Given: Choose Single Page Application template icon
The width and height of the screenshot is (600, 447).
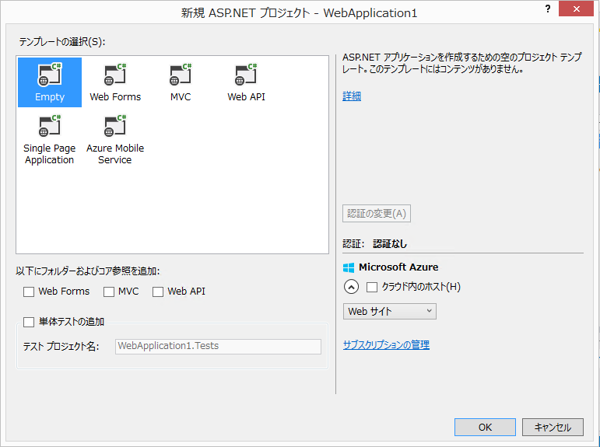Looking at the screenshot, I should pyautogui.click(x=49, y=127).
